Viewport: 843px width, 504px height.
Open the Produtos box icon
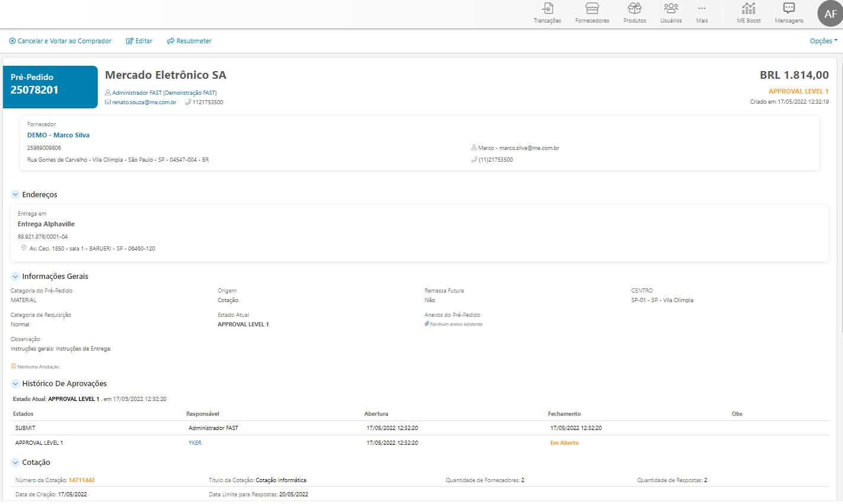(x=634, y=8)
